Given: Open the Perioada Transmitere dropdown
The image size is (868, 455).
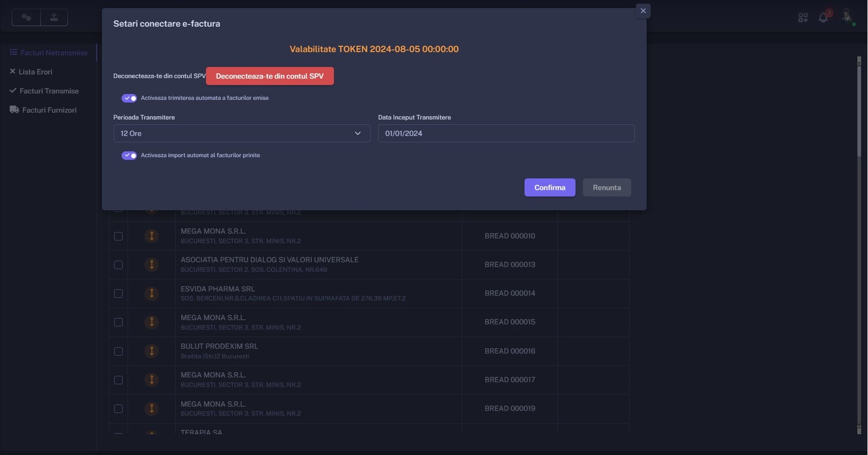Looking at the screenshot, I should [x=241, y=133].
